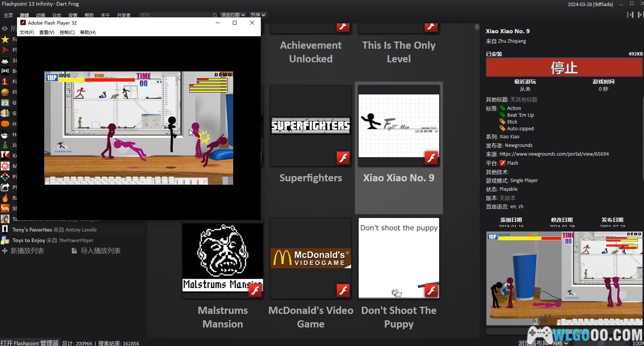
Task: Click the Achievement Unlocked game title
Action: pyautogui.click(x=311, y=52)
